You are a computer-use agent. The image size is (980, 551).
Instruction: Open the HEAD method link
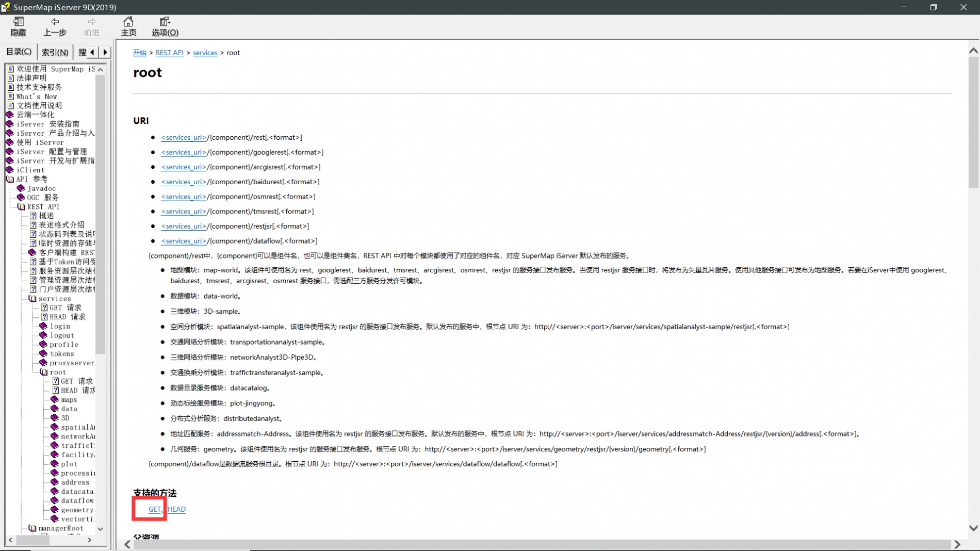(x=176, y=509)
